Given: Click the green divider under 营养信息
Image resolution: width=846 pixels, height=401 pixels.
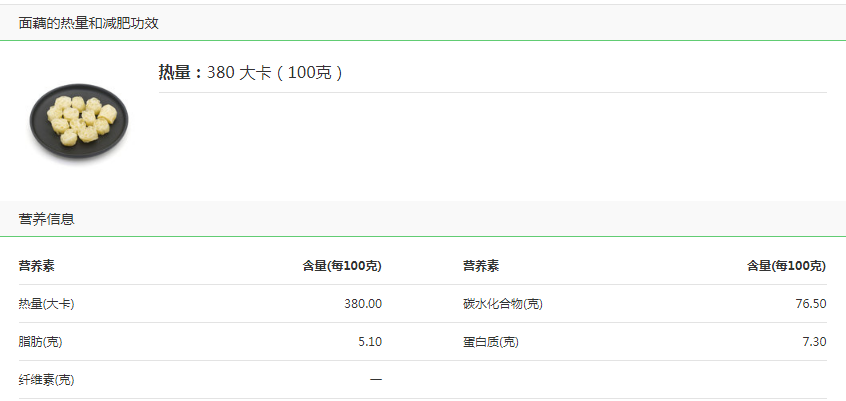Looking at the screenshot, I should click(x=423, y=237).
